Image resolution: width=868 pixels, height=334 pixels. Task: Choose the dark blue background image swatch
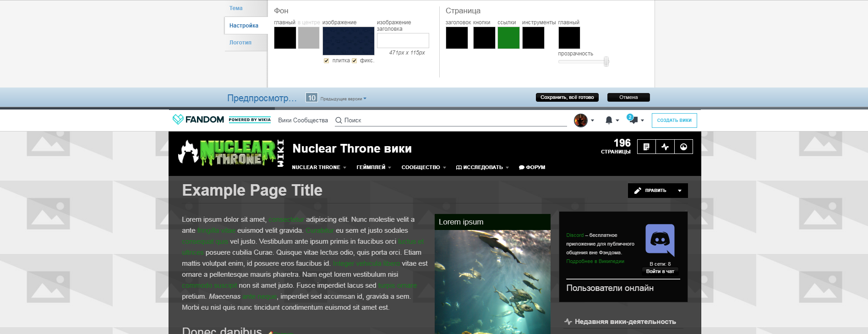(x=349, y=41)
